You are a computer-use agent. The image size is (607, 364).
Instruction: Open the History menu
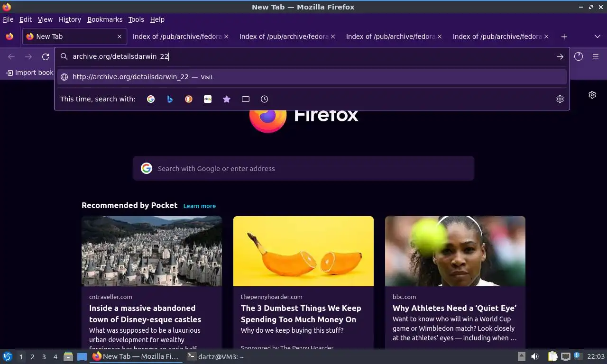pos(70,19)
